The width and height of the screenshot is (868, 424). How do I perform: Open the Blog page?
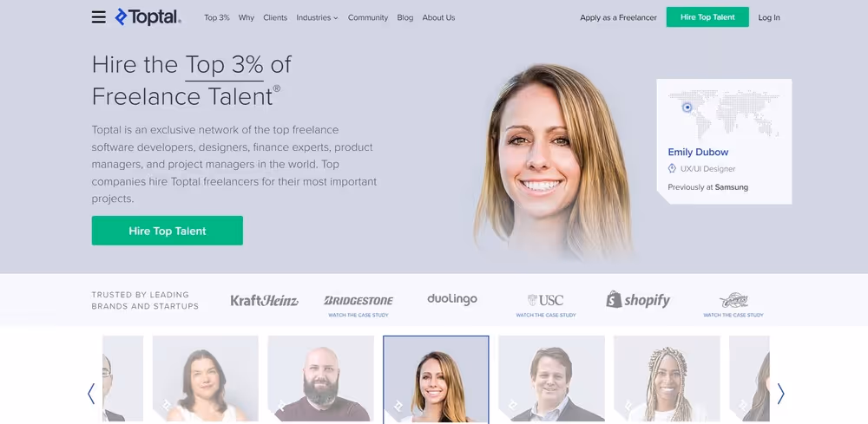[404, 17]
